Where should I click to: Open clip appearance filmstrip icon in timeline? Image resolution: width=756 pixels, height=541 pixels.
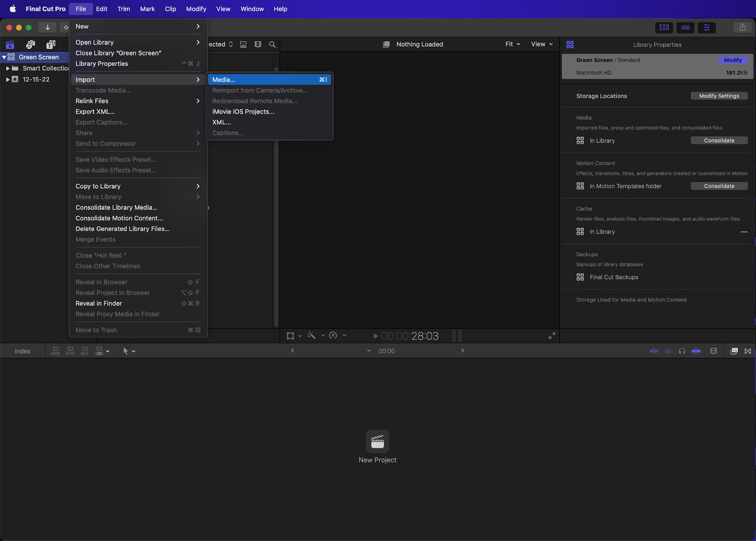point(713,351)
